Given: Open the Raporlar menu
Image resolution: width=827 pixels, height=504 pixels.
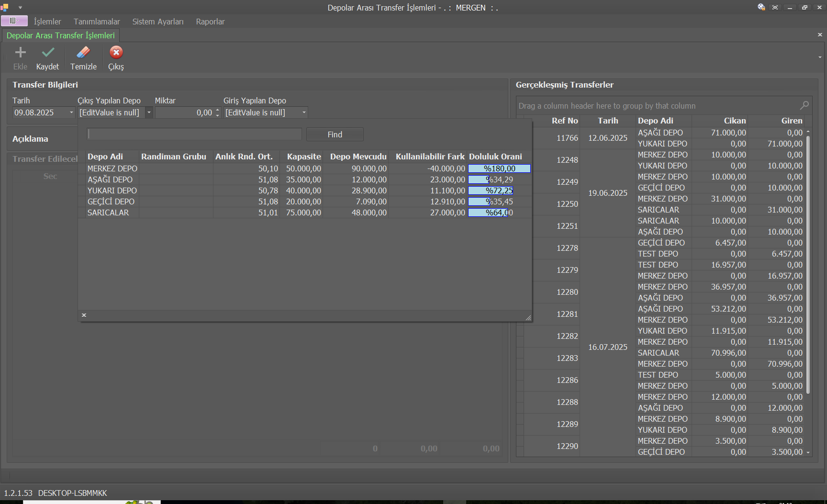Looking at the screenshot, I should pyautogui.click(x=210, y=22).
